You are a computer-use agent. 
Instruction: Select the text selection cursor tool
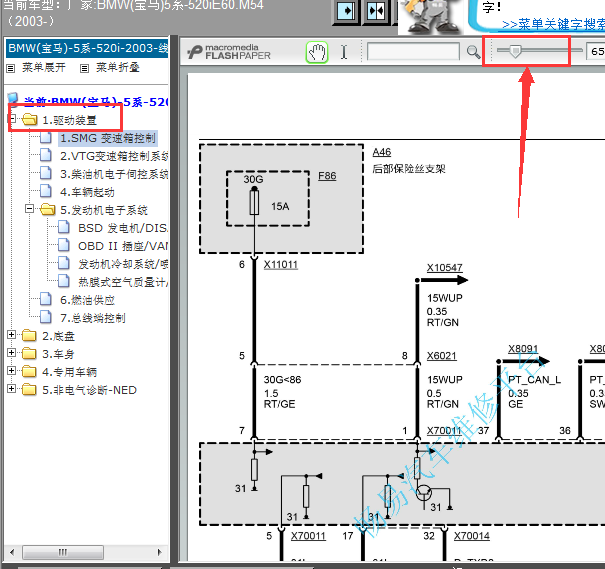(343, 52)
